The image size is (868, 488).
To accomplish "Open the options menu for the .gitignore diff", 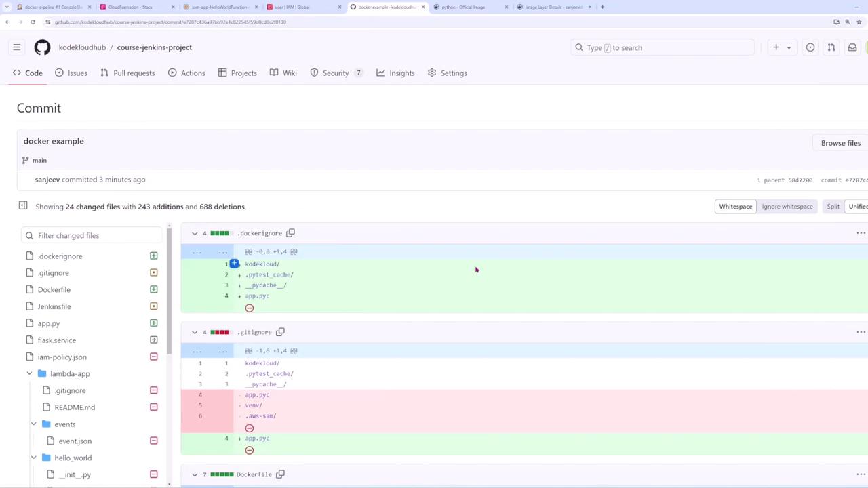I will pos(861,332).
